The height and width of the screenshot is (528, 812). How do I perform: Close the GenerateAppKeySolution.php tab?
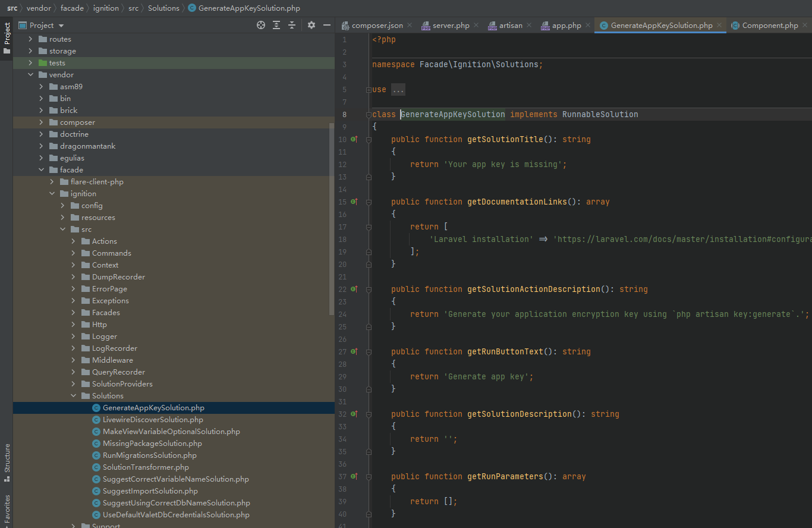click(x=719, y=26)
